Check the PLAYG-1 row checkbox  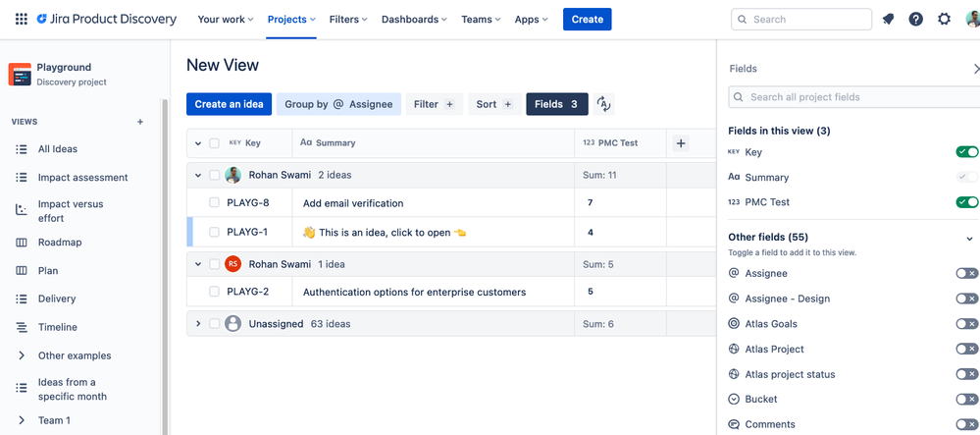click(x=215, y=232)
